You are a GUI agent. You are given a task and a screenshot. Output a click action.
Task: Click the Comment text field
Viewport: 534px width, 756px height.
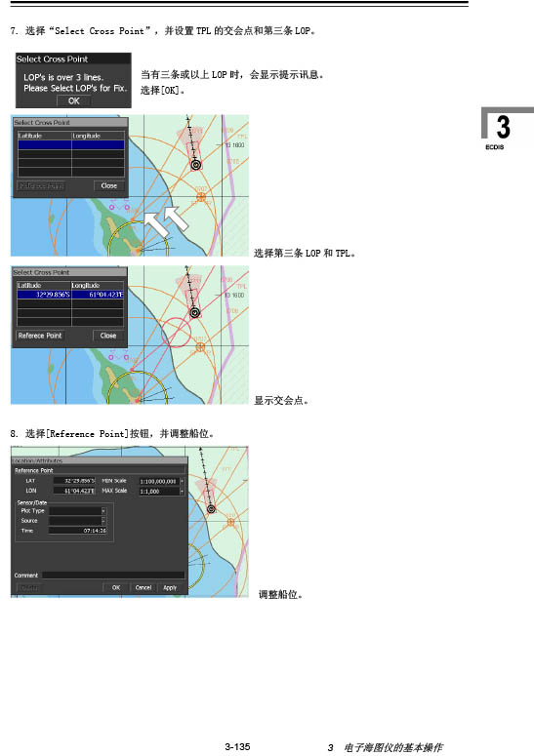(x=113, y=576)
